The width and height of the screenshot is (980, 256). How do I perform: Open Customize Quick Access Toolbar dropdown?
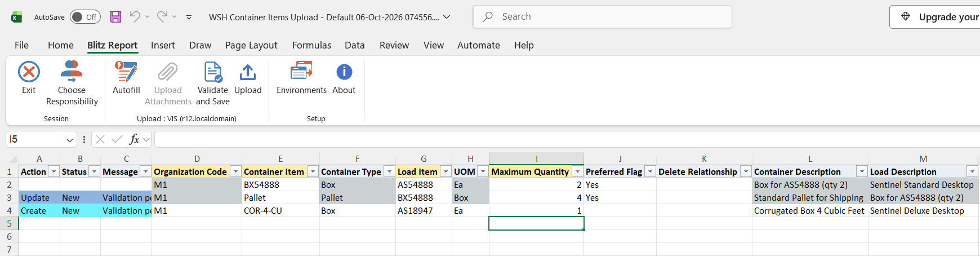pos(189,17)
